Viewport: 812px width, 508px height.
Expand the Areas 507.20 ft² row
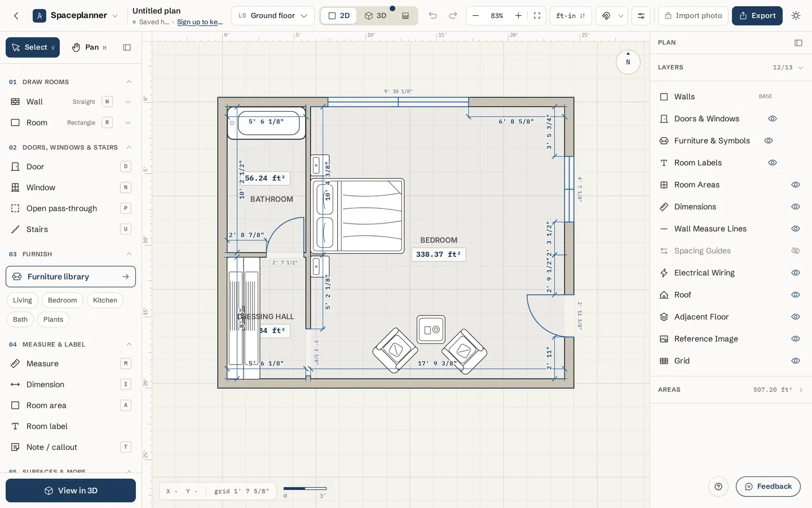pos(731,389)
